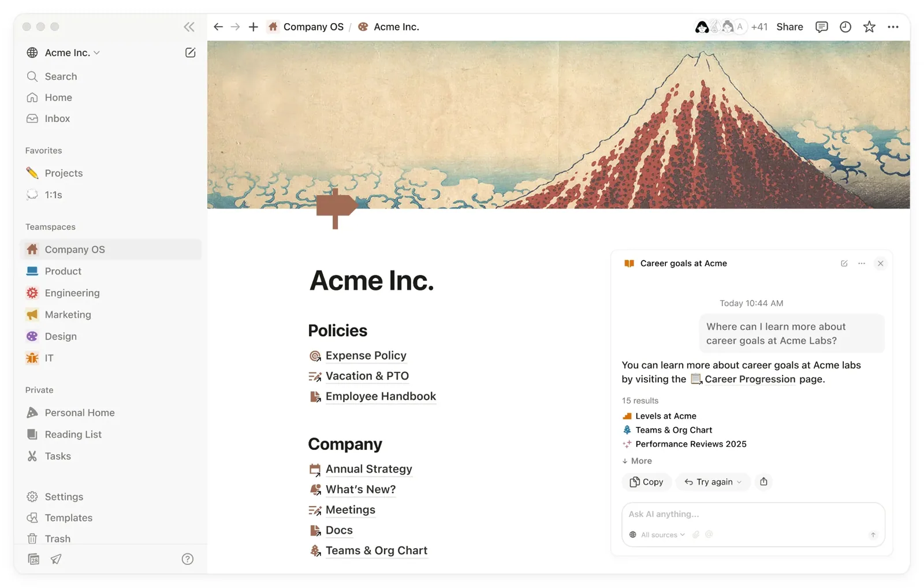
Task: Open Personal Home private page
Action: pos(111,412)
